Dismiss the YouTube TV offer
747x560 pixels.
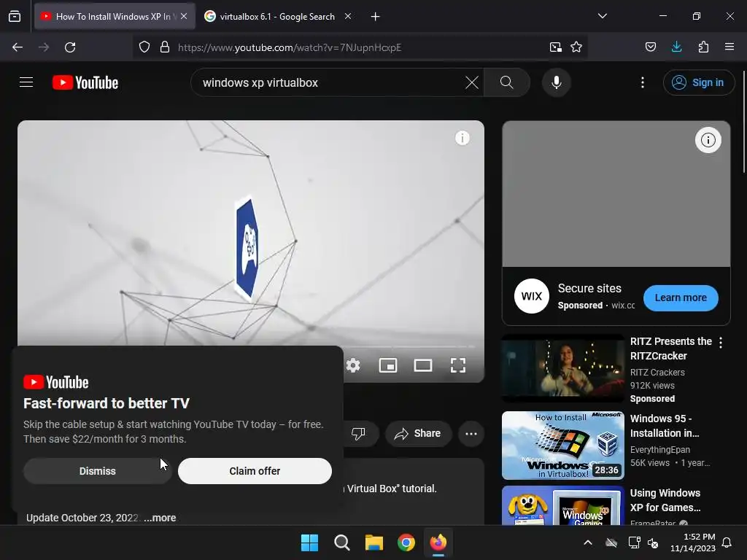point(97,471)
